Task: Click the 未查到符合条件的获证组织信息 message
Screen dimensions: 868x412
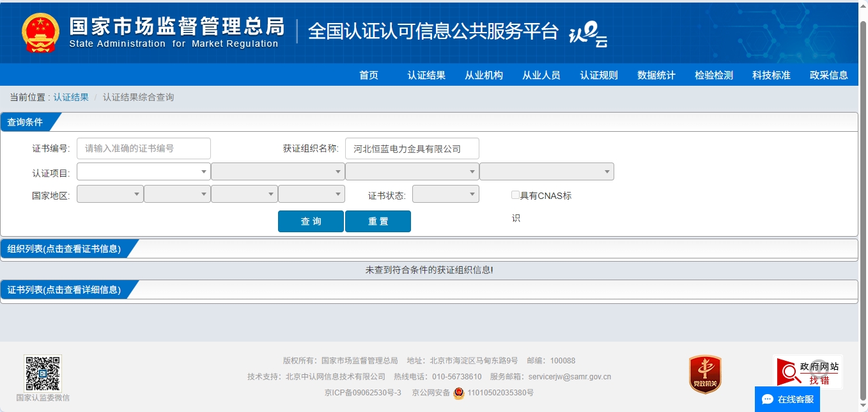Action: pos(429,270)
